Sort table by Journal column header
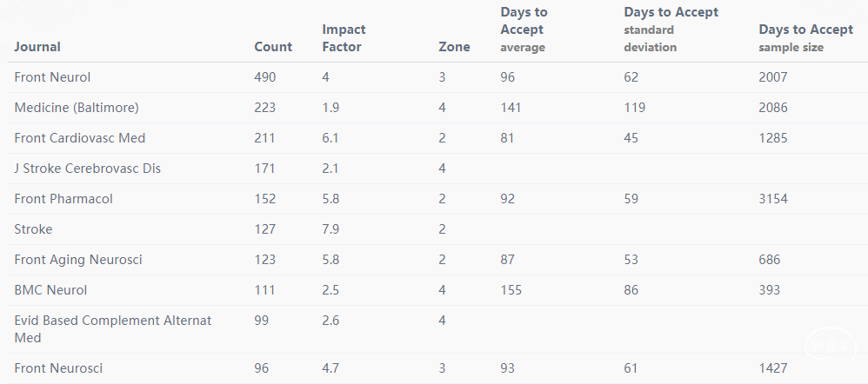868x384 pixels. pos(37,47)
